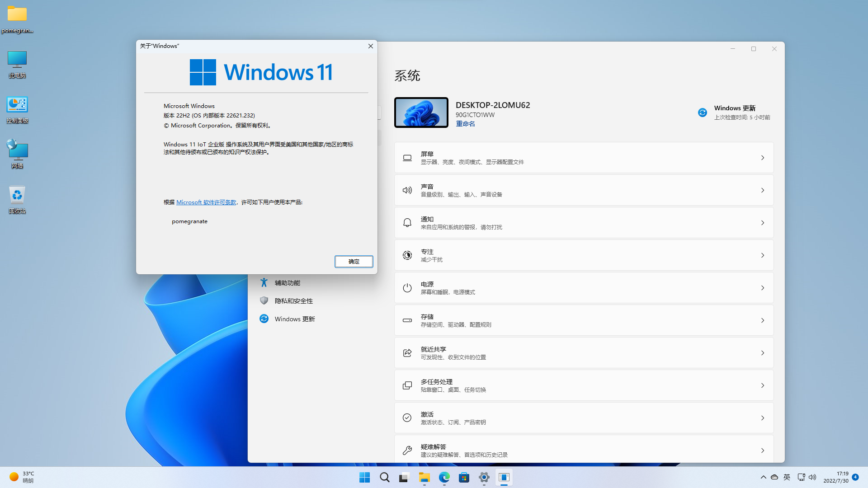The width and height of the screenshot is (868, 488).
Task: Click the Windows 11 logo in About dialog
Action: click(261, 72)
